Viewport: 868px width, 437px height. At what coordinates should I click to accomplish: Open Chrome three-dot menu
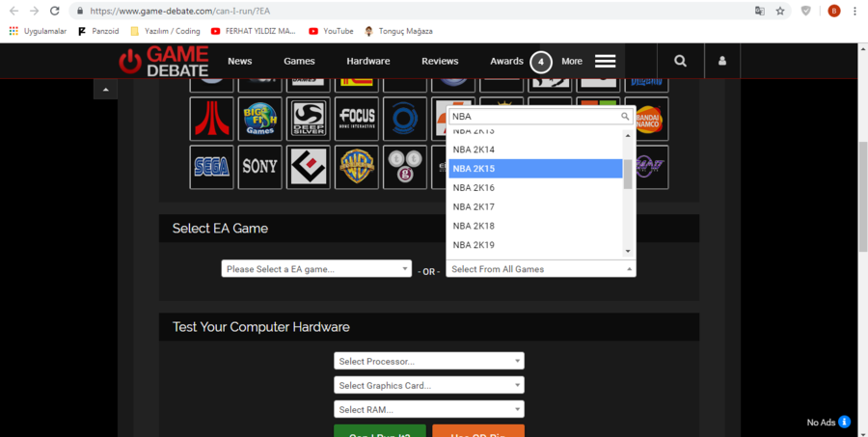click(x=855, y=11)
